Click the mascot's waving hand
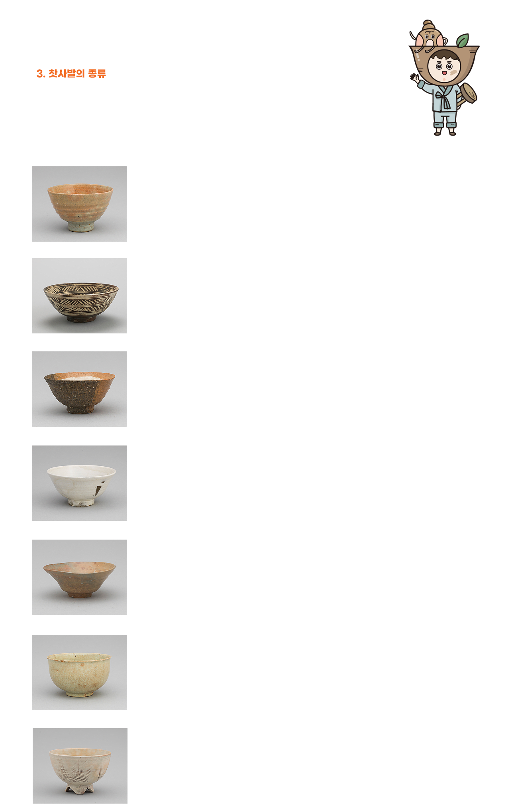This screenshot has height=812, width=510. point(415,78)
